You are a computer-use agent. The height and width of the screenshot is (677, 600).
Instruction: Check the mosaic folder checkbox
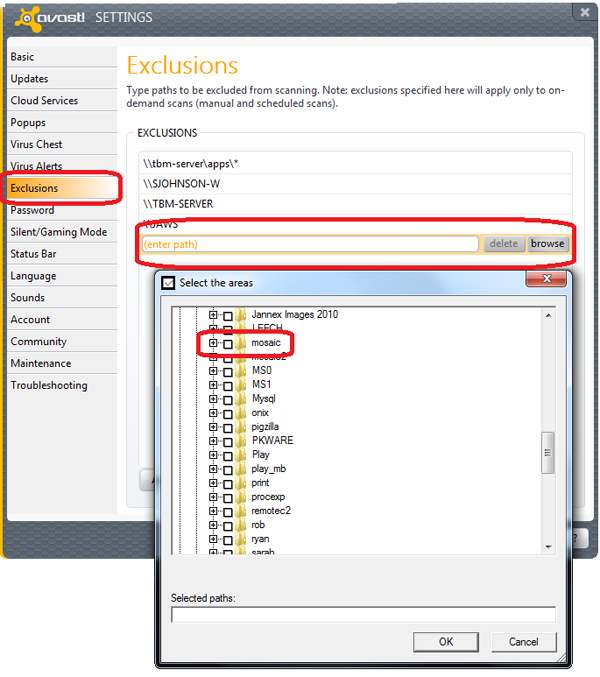(x=228, y=343)
